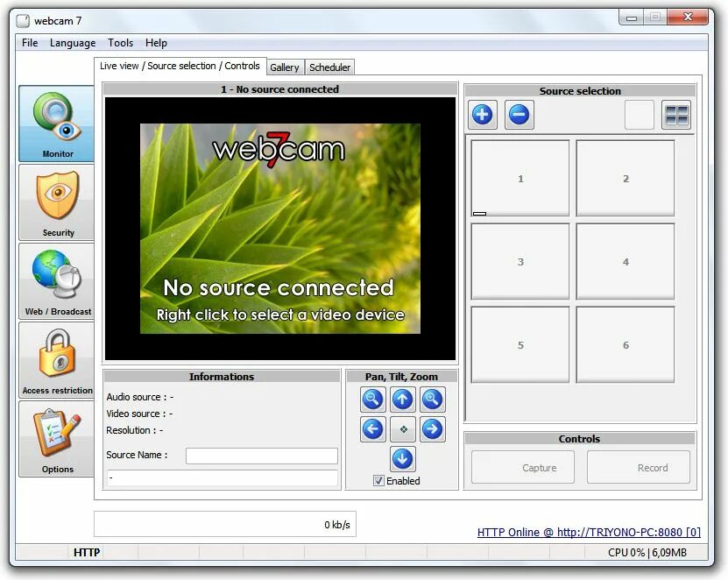Select the Live view / Source selection / Controls tab
The height and width of the screenshot is (580, 728).
(x=180, y=66)
